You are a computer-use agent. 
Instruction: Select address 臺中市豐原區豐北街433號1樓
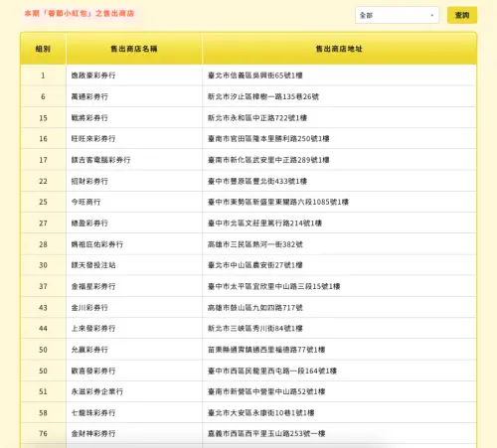257,181
